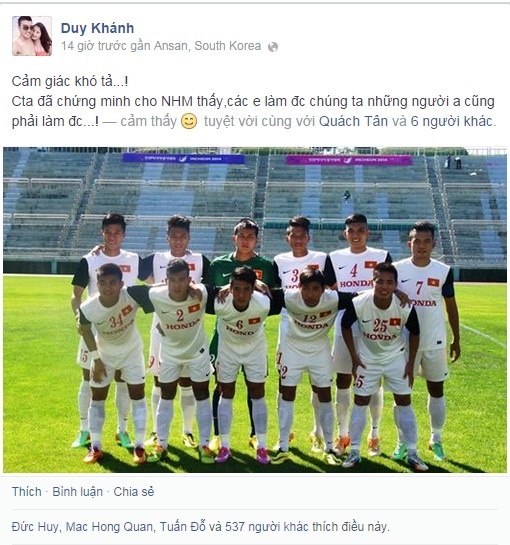Open the Duy Khánh profile name link
Viewport: 510px width, 545px height.
coord(97,28)
